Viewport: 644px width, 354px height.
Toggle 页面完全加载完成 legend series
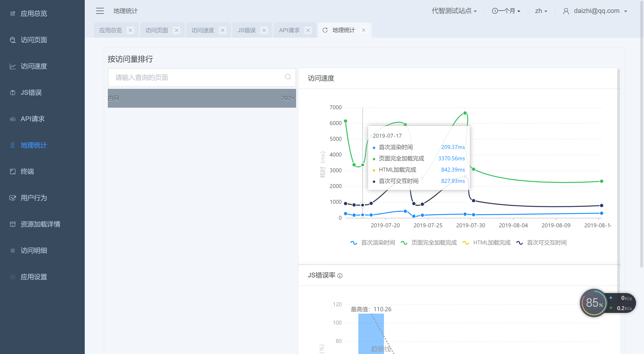[x=428, y=243]
